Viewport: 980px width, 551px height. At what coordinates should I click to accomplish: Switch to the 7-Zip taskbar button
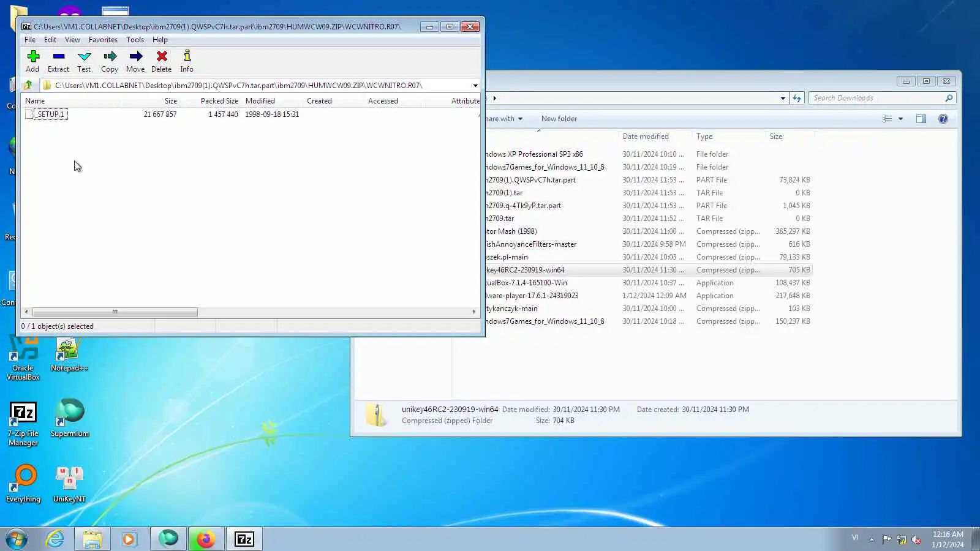point(244,539)
